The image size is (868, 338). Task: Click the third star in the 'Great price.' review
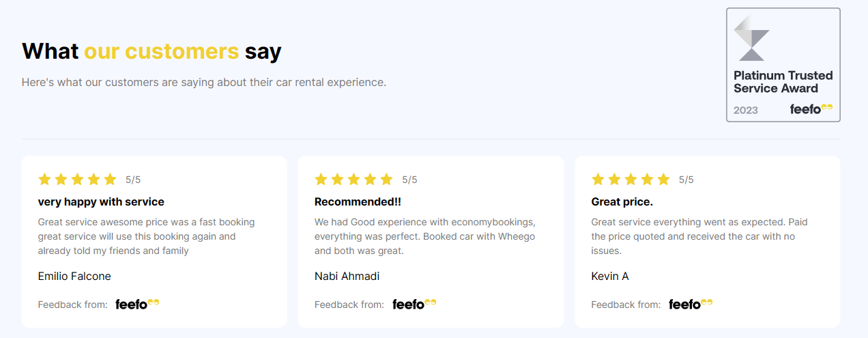631,180
